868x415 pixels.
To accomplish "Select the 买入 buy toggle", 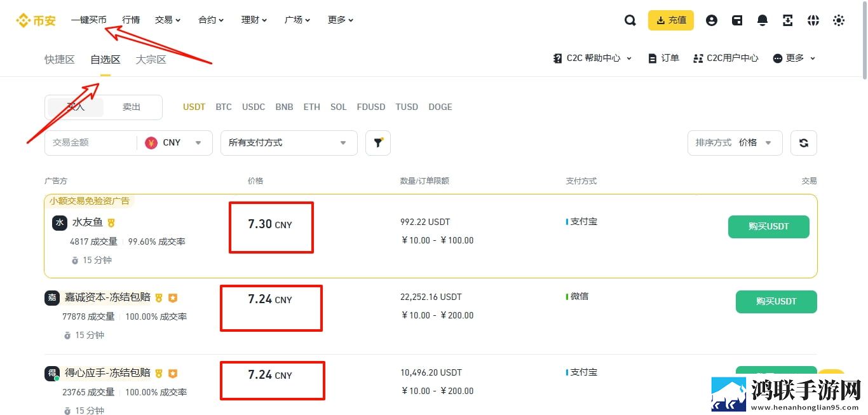I will click(76, 107).
